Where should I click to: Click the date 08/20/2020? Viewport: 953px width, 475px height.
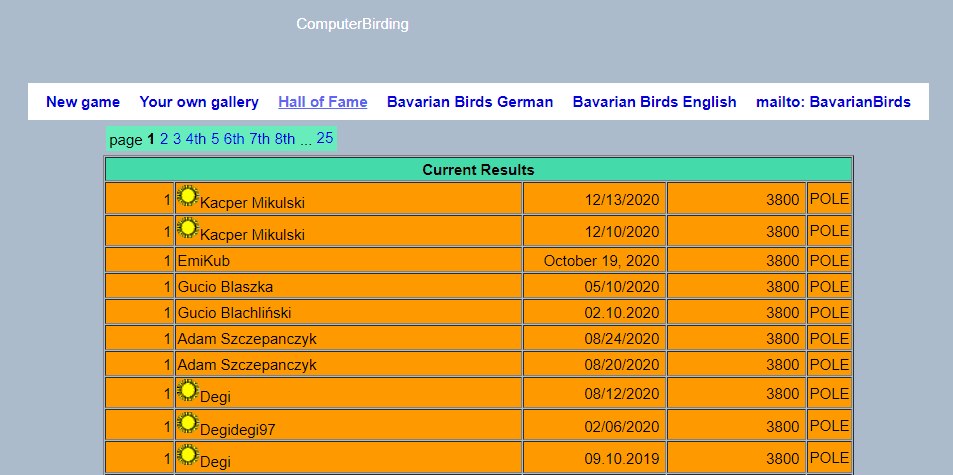click(622, 365)
